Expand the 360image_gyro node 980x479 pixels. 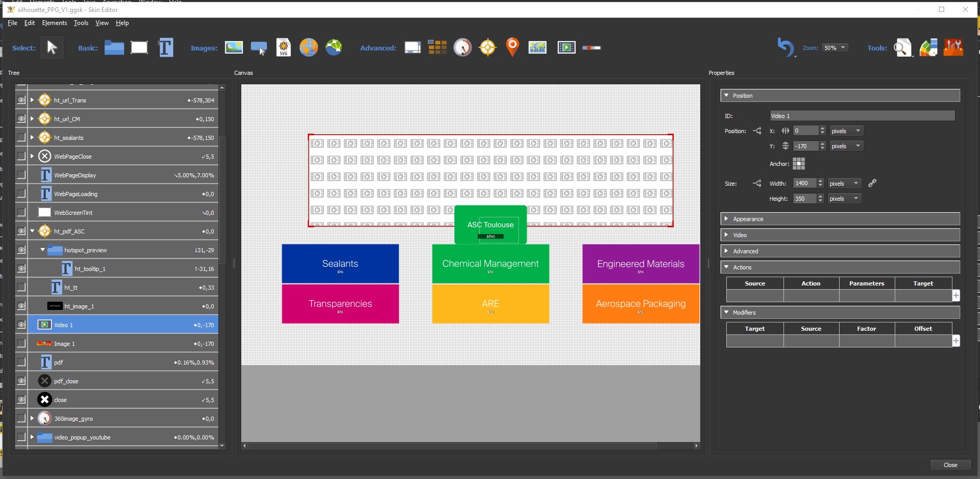(x=32, y=419)
